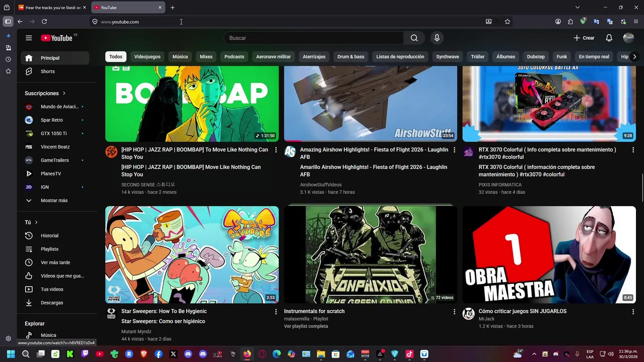Open the Nonphixion playlist thumbnail
Image resolution: width=644 pixels, height=362 pixels.
370,254
